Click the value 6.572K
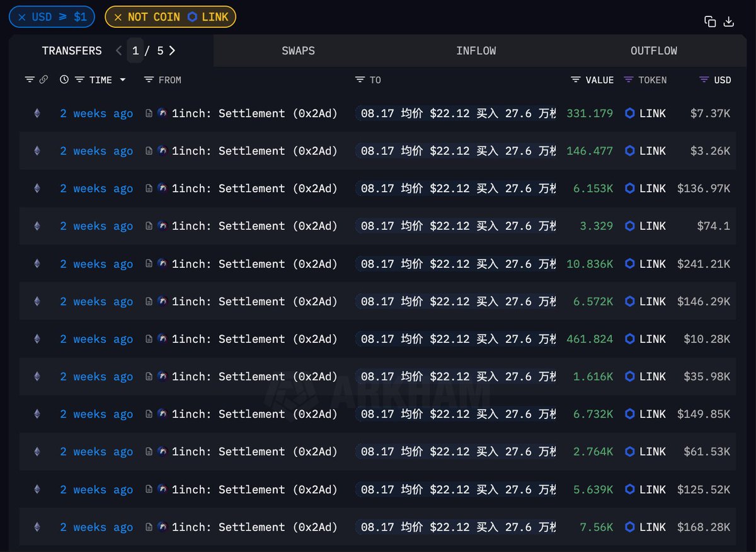Screen dimensions: 756x552 click(593, 302)
